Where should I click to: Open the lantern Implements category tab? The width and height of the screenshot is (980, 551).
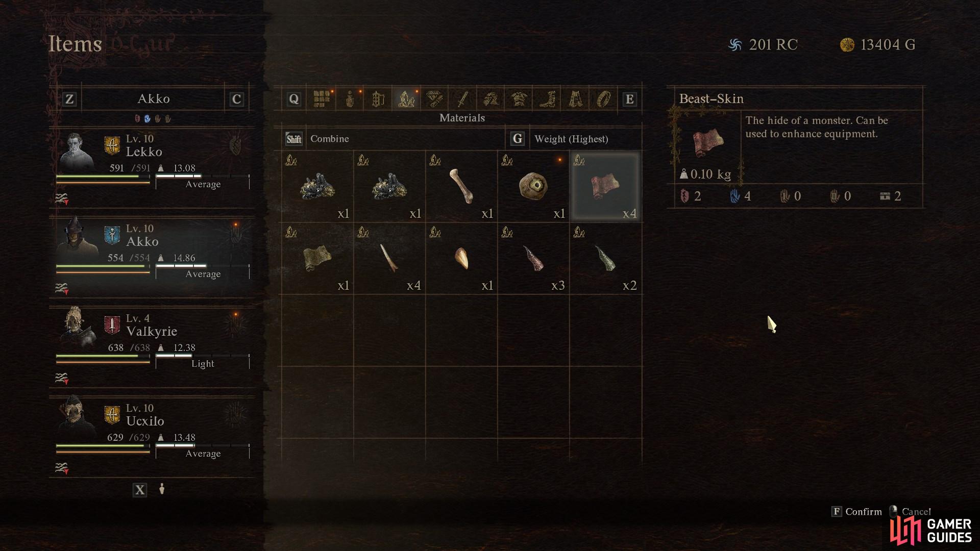pos(378,99)
